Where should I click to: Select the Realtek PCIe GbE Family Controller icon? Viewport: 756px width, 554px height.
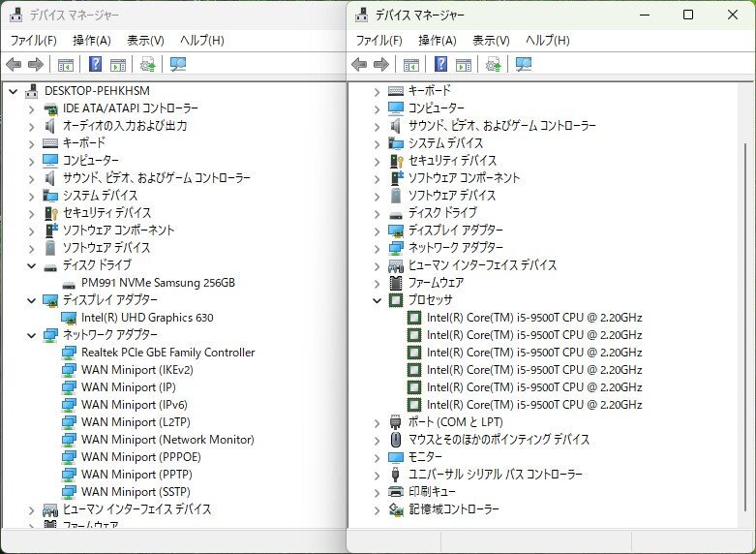[x=69, y=353]
